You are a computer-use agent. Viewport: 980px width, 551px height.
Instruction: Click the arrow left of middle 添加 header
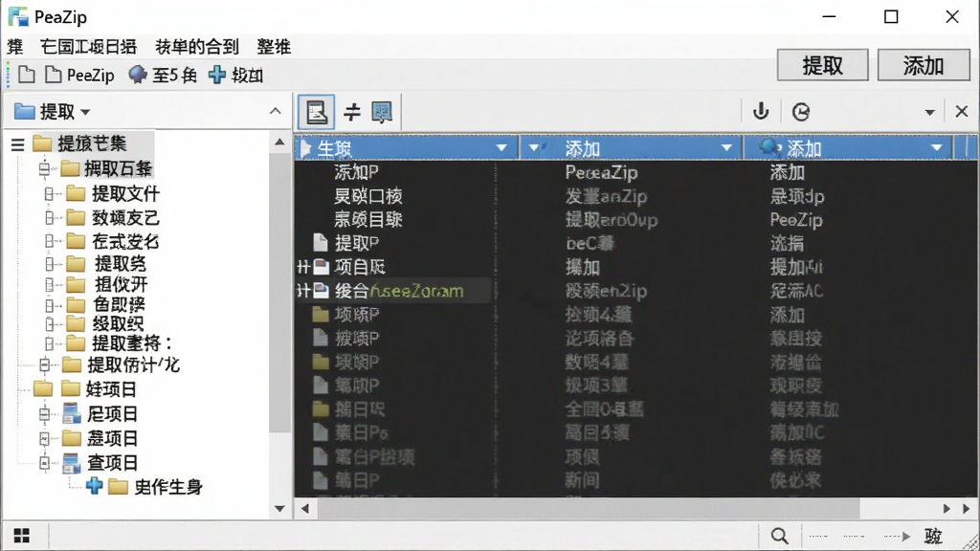pos(534,148)
